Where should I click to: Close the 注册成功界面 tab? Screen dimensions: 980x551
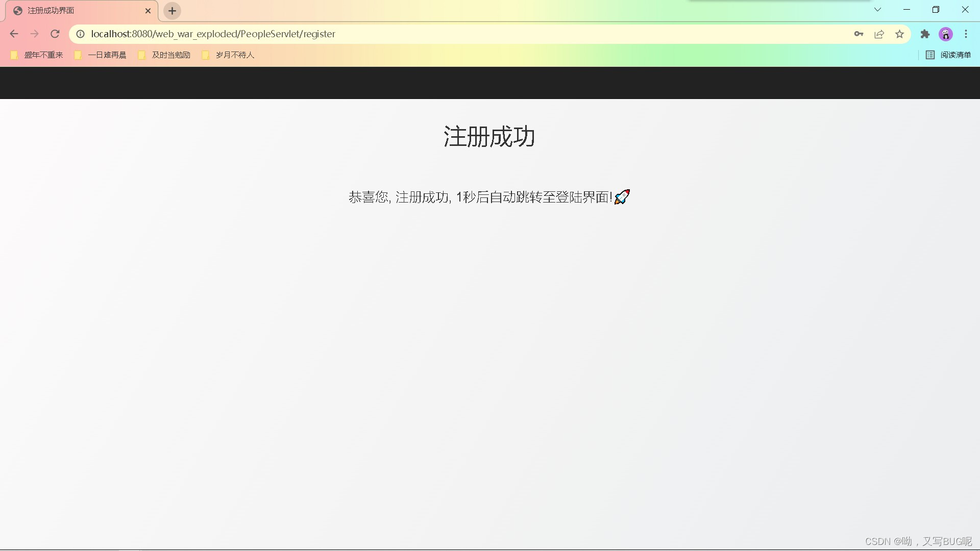pos(148,11)
